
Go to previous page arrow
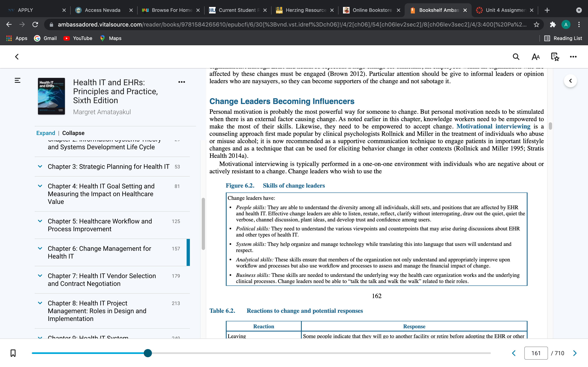(514, 353)
